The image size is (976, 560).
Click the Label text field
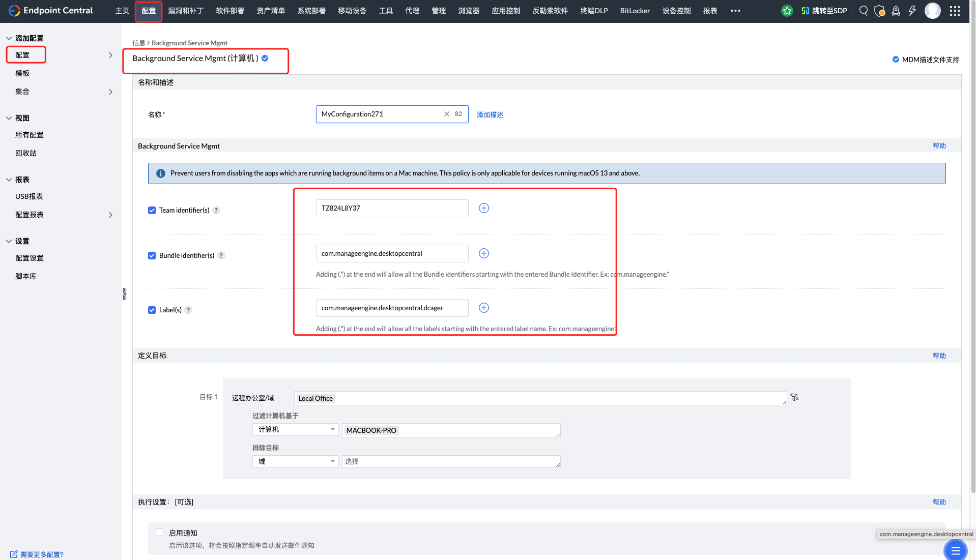(392, 308)
